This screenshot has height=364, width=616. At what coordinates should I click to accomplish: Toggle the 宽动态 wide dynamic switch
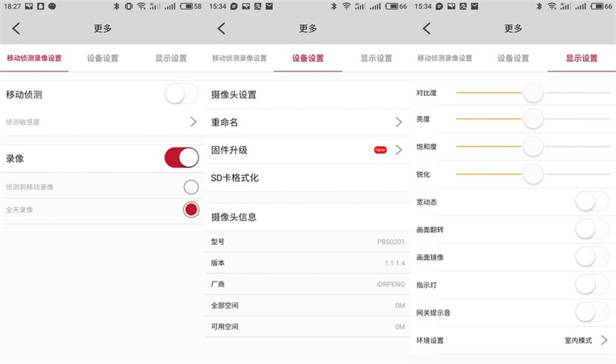point(592,202)
